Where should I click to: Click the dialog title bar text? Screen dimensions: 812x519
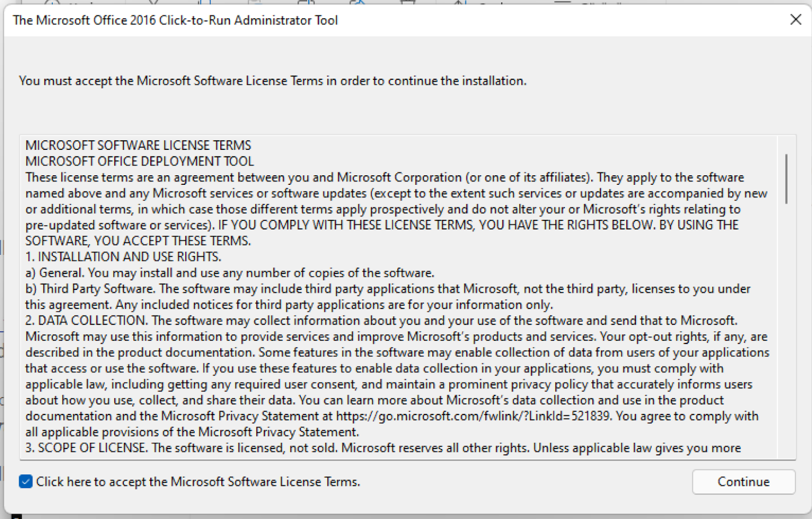175,20
